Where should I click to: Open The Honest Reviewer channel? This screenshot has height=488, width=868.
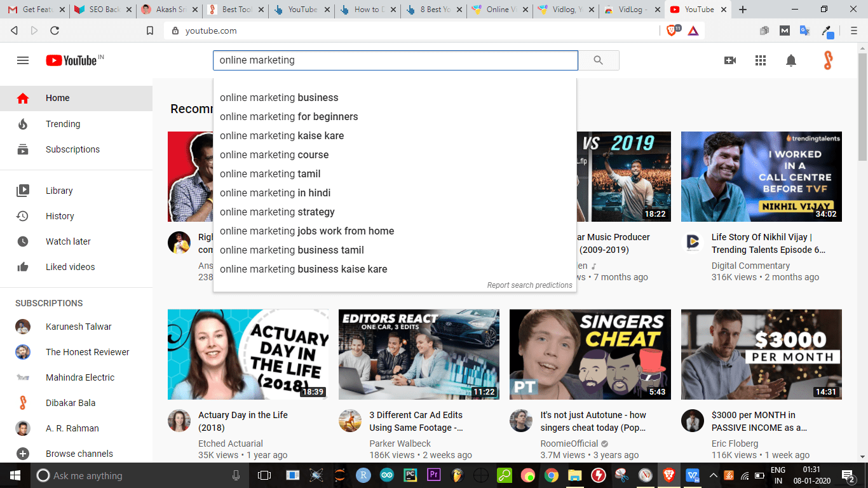[x=76, y=352]
